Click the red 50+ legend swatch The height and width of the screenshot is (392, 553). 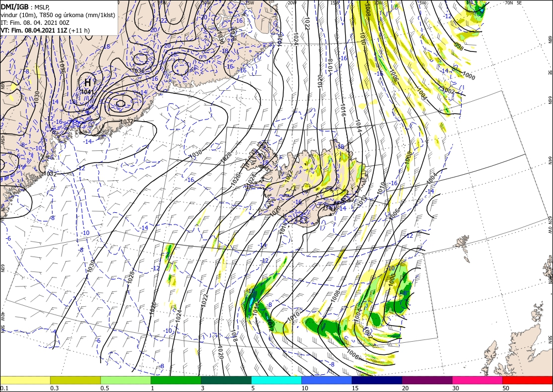tap(528, 380)
